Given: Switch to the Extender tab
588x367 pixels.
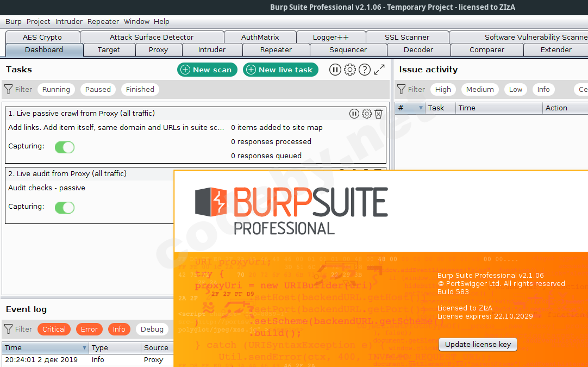Looking at the screenshot, I should (x=556, y=50).
